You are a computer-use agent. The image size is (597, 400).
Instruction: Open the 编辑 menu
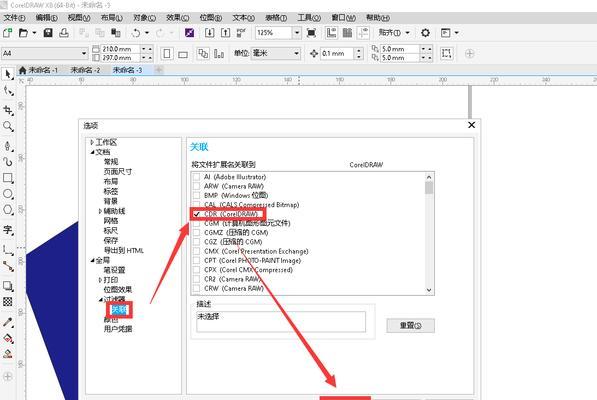point(46,18)
